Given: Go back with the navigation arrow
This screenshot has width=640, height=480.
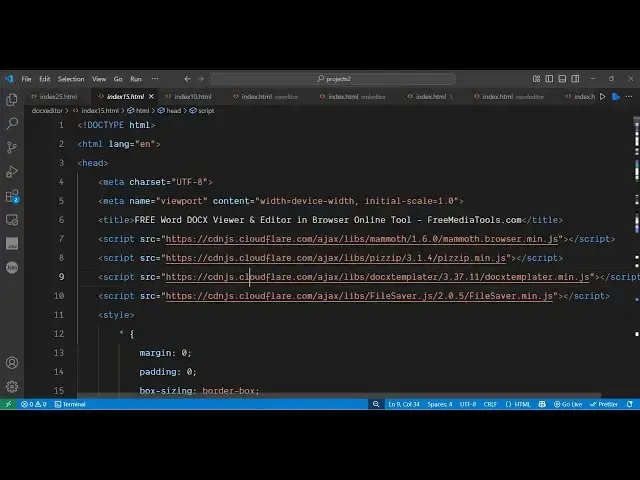Looking at the screenshot, I should click(187, 79).
